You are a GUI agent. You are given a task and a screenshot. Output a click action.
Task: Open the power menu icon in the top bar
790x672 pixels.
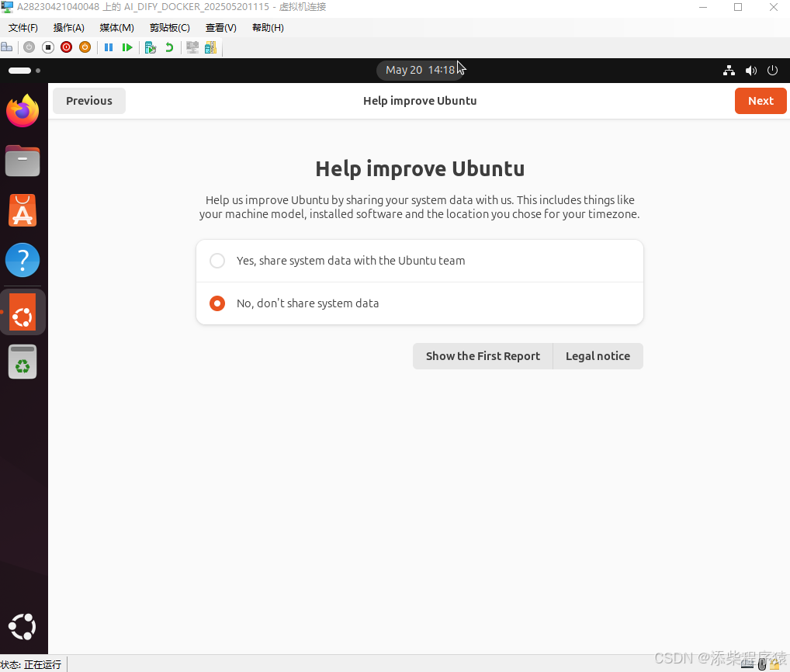772,71
